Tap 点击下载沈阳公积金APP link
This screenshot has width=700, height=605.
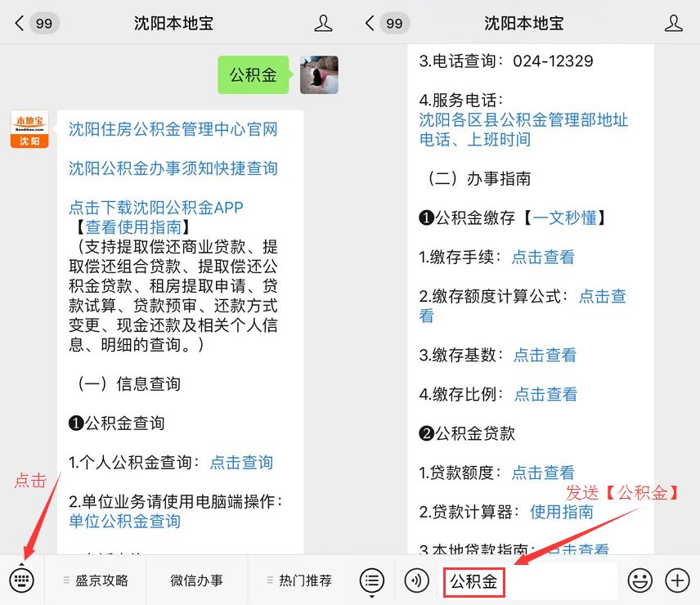(x=156, y=208)
